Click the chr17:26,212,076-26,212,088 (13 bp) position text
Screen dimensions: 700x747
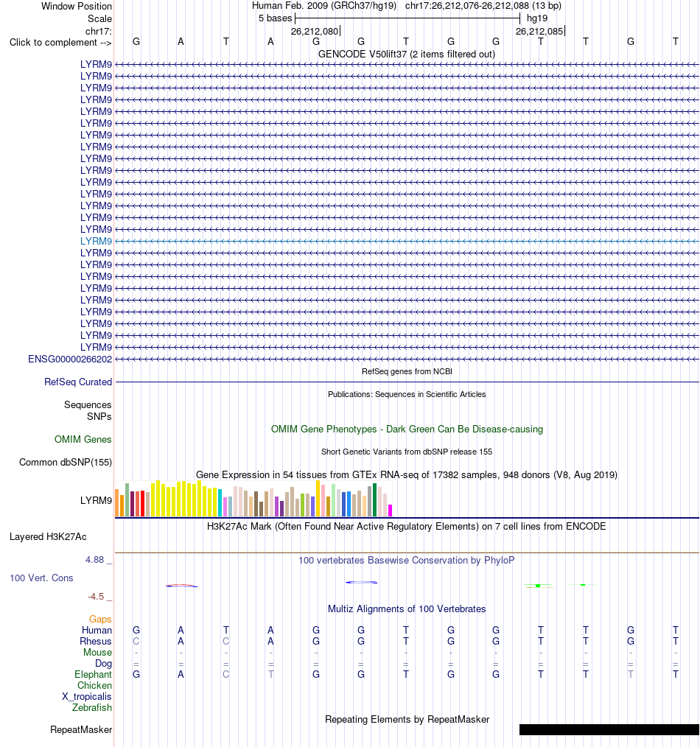(483, 6)
